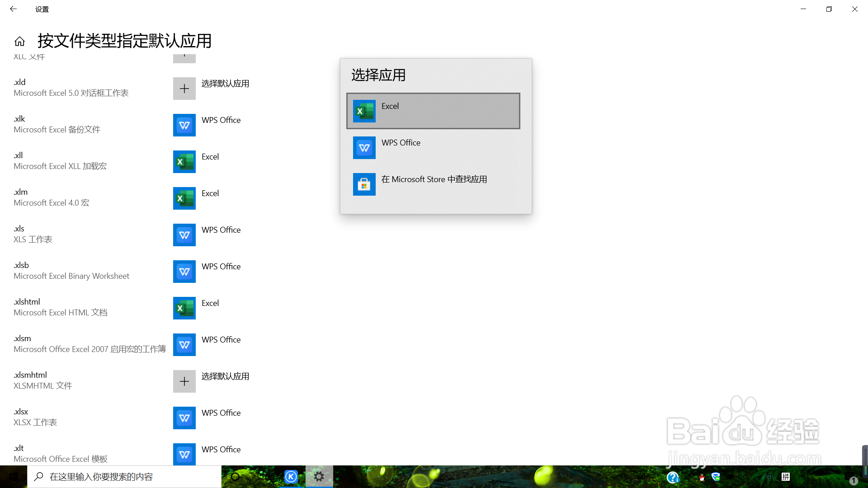The image size is (868, 488).
Task: Click the plus icon for the .xld file type
Action: pyautogui.click(x=184, y=89)
